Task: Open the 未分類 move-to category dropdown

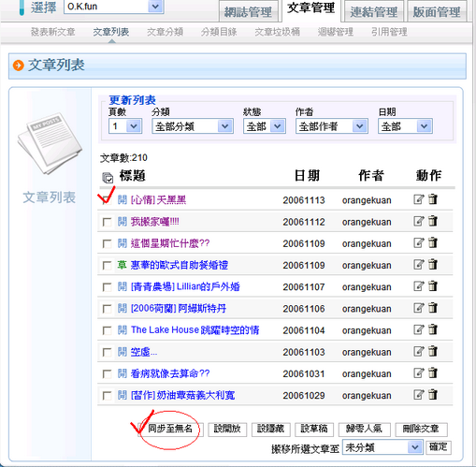Action: 382,447
